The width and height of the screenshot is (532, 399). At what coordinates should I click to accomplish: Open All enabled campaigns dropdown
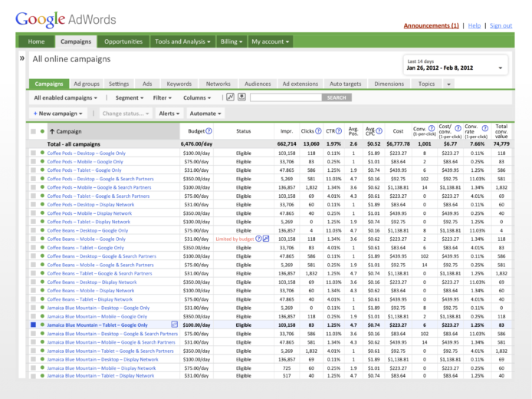point(65,97)
